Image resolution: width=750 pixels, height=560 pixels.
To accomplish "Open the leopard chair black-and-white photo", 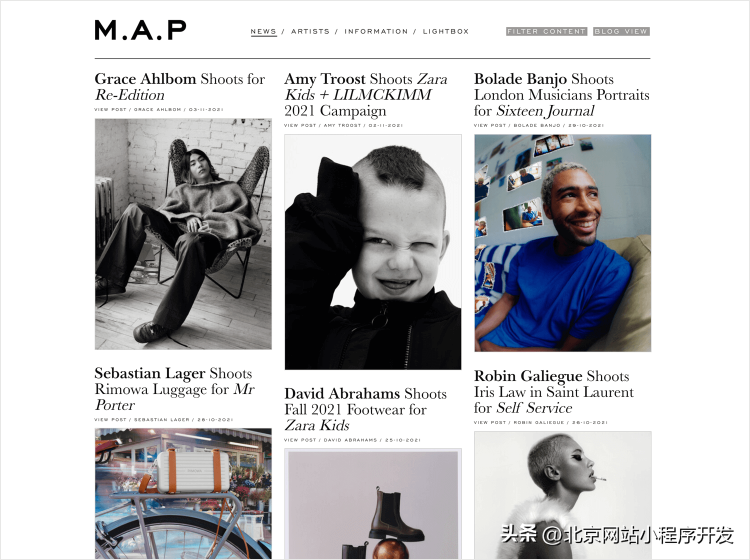I will coord(183,234).
